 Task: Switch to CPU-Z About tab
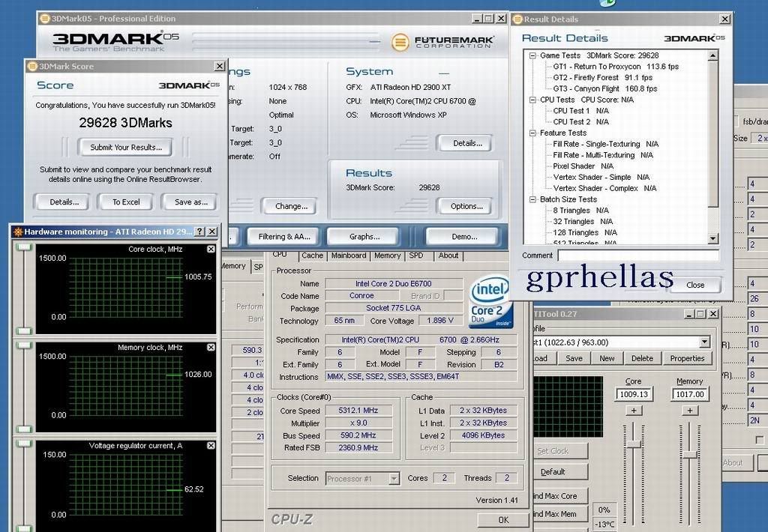[x=448, y=256]
